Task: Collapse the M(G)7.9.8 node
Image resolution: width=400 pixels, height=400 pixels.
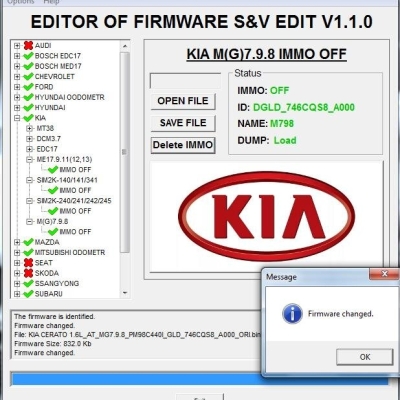Action: [x=30, y=222]
